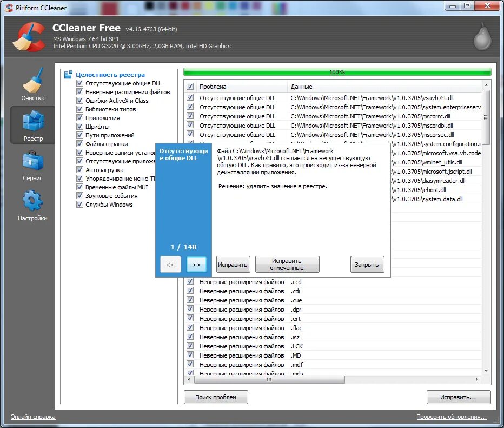Image resolution: width=504 pixels, height=428 pixels.
Task: Select the .LCK extension row
Action: pyautogui.click(x=333, y=346)
